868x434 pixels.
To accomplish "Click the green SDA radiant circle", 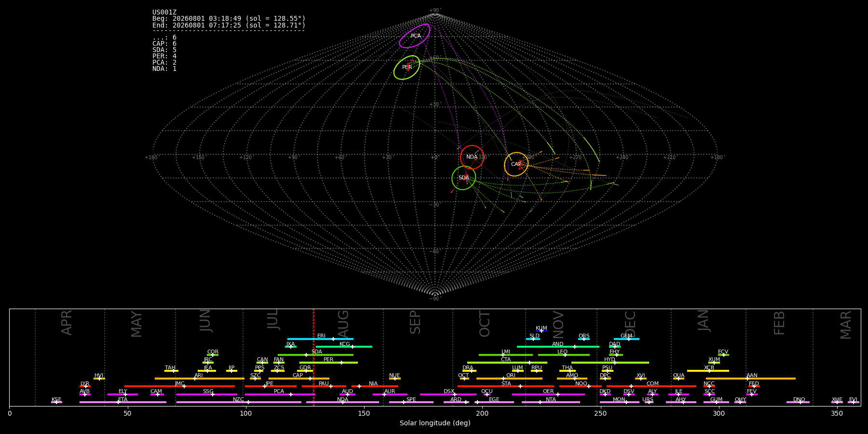I will point(464,178).
